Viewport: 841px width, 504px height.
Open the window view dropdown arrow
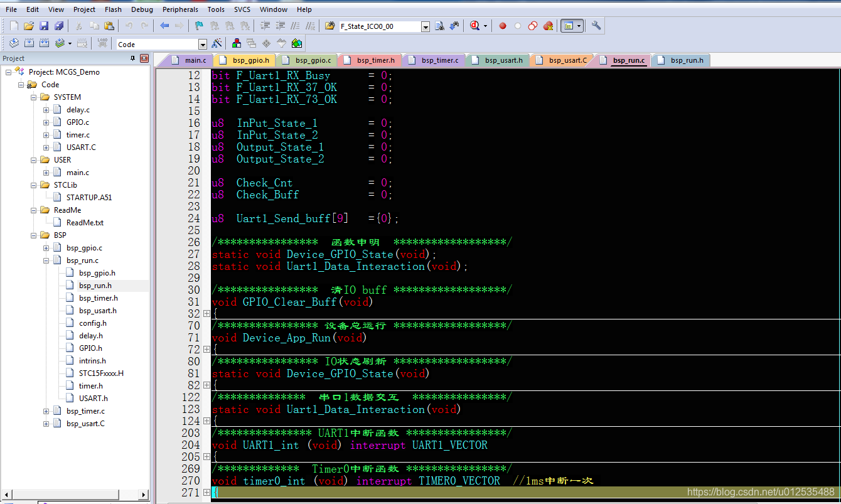coord(579,26)
